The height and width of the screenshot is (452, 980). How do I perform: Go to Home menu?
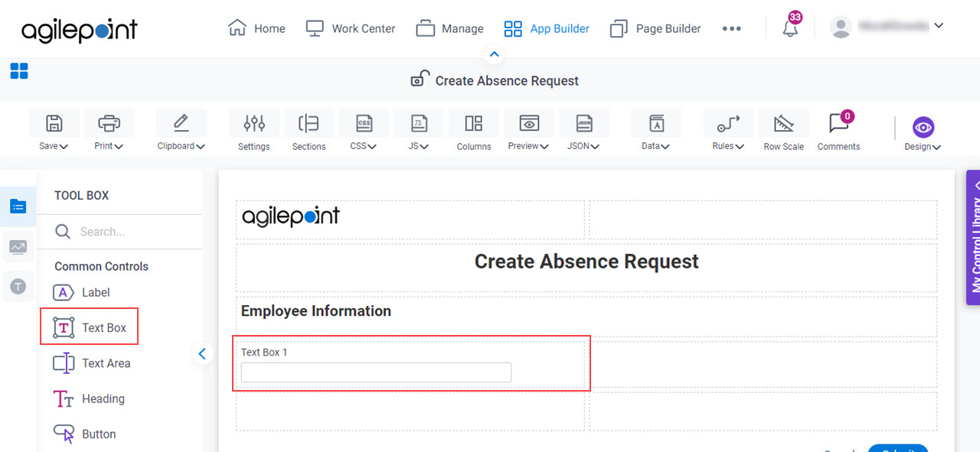(x=256, y=28)
